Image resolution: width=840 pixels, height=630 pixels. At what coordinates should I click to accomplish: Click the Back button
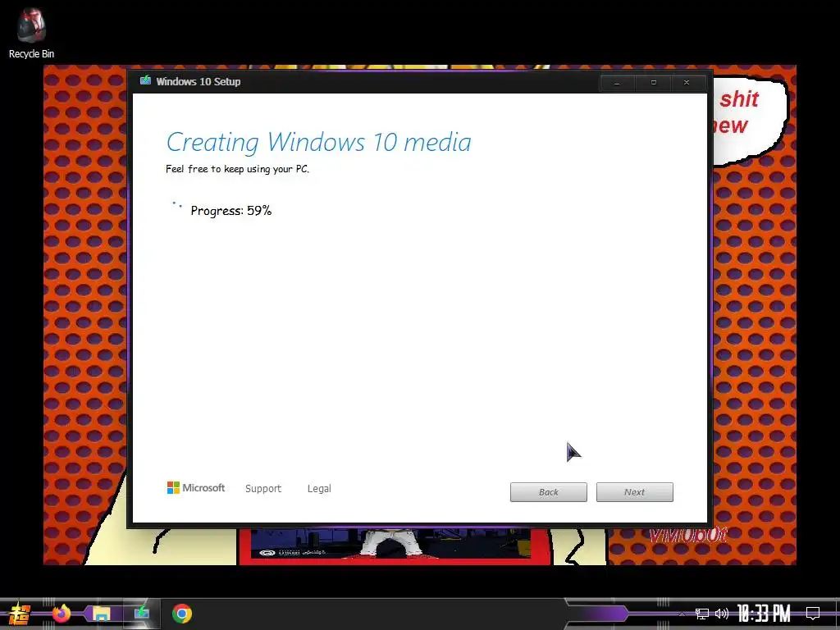(x=549, y=492)
